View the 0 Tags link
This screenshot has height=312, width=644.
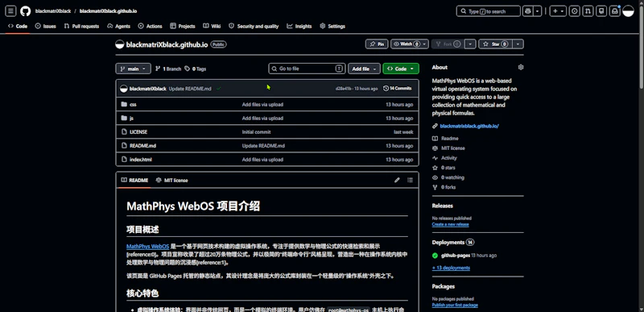(196, 69)
